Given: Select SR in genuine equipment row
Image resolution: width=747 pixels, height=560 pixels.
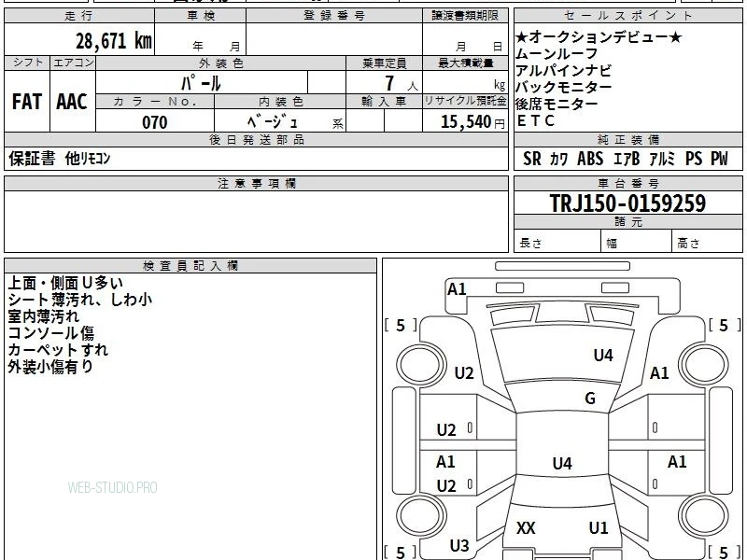Looking at the screenshot, I should point(532,159).
